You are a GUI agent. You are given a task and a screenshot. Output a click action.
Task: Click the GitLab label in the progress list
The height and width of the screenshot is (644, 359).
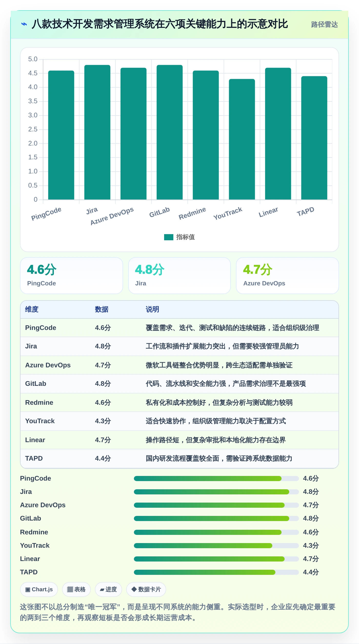[31, 518]
